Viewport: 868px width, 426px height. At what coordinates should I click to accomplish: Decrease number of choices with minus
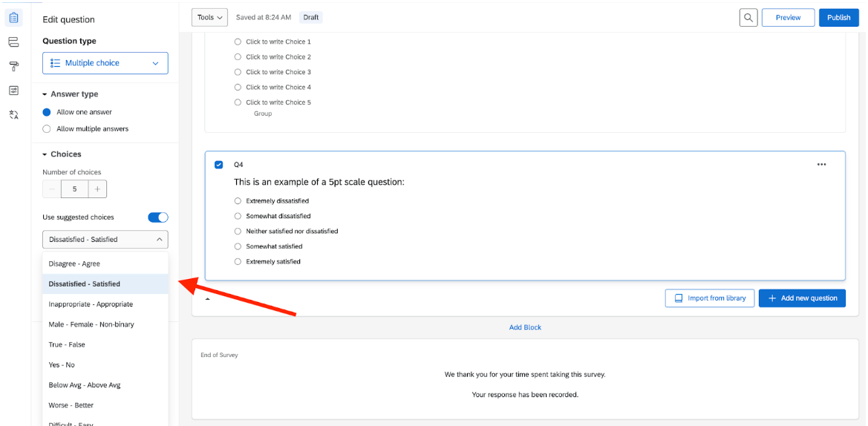52,189
